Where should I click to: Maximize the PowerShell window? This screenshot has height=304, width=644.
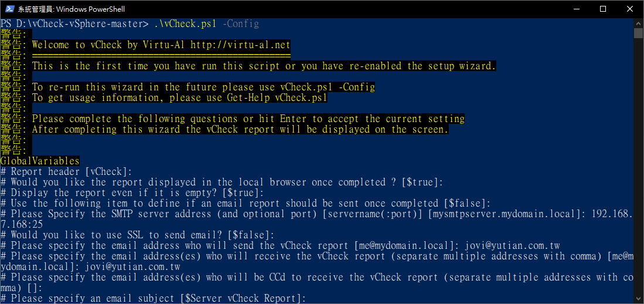[603, 9]
